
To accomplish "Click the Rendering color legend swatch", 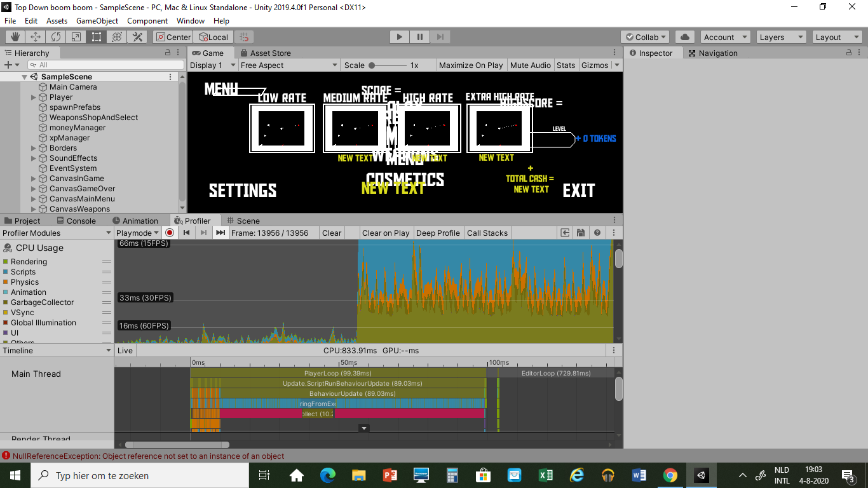I will pos(5,261).
